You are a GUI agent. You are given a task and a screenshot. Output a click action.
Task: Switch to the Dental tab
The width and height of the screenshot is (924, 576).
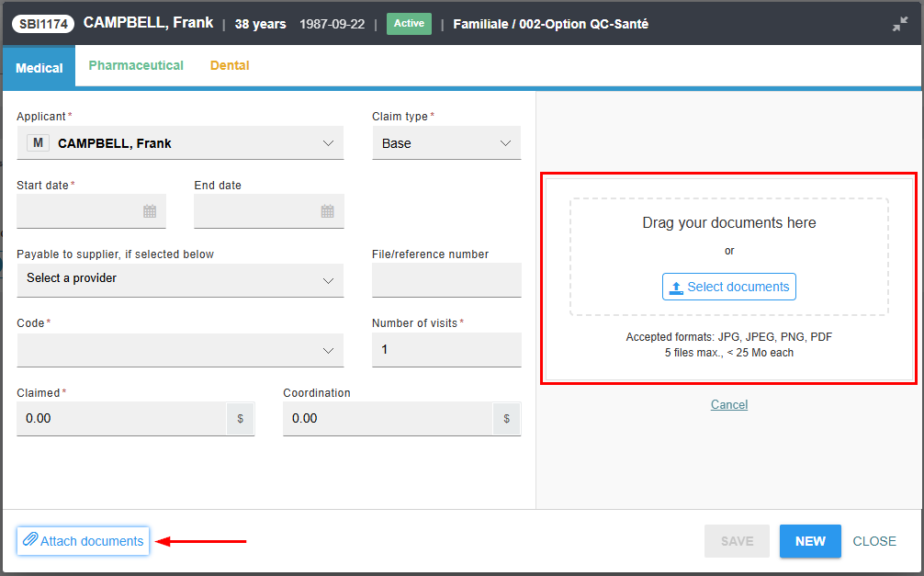tap(230, 65)
